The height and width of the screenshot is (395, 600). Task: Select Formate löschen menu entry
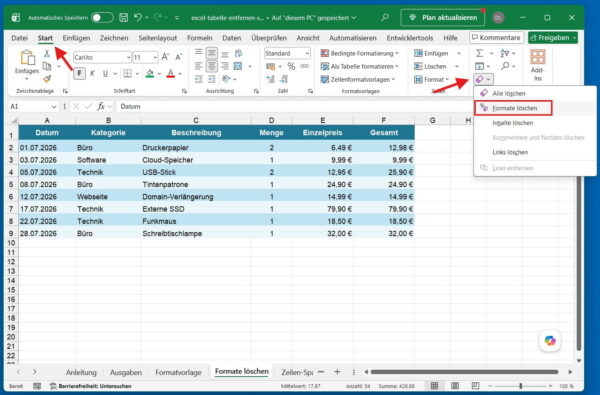[513, 108]
